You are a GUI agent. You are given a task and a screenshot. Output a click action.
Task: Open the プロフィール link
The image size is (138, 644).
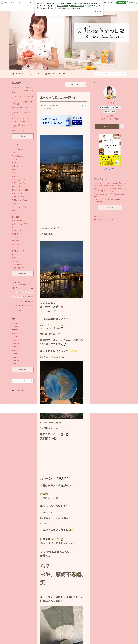105,119
